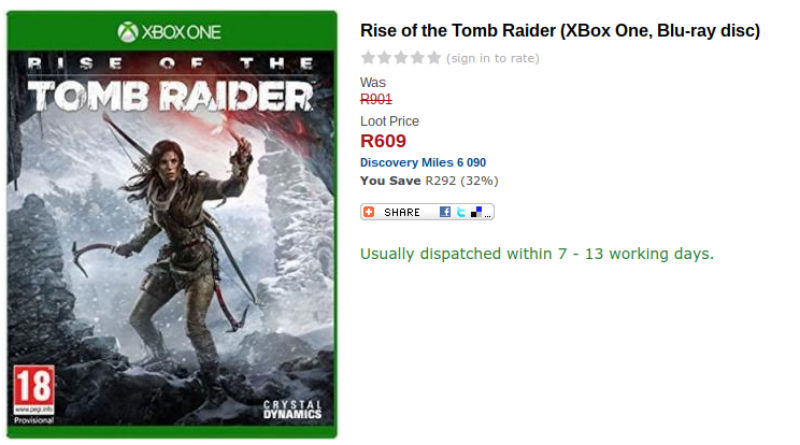Open the Discovery Miles 6 090 link
The image size is (800, 445).
click(423, 162)
